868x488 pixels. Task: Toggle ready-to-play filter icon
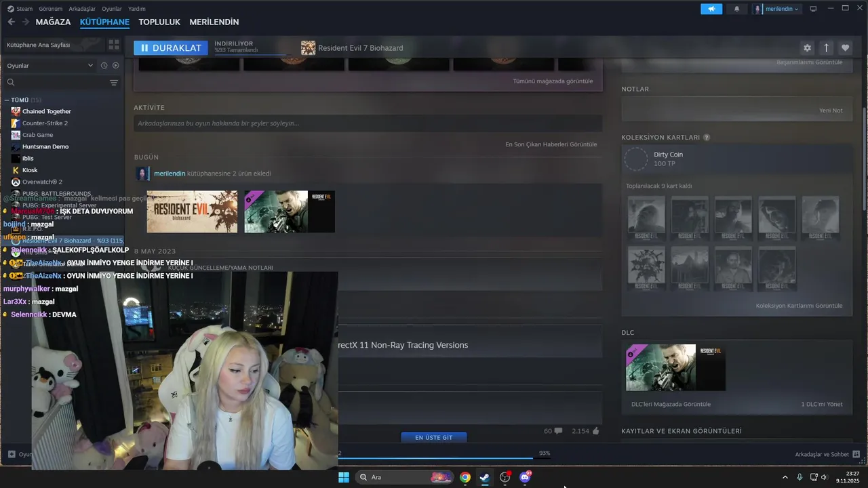pyautogui.click(x=115, y=65)
